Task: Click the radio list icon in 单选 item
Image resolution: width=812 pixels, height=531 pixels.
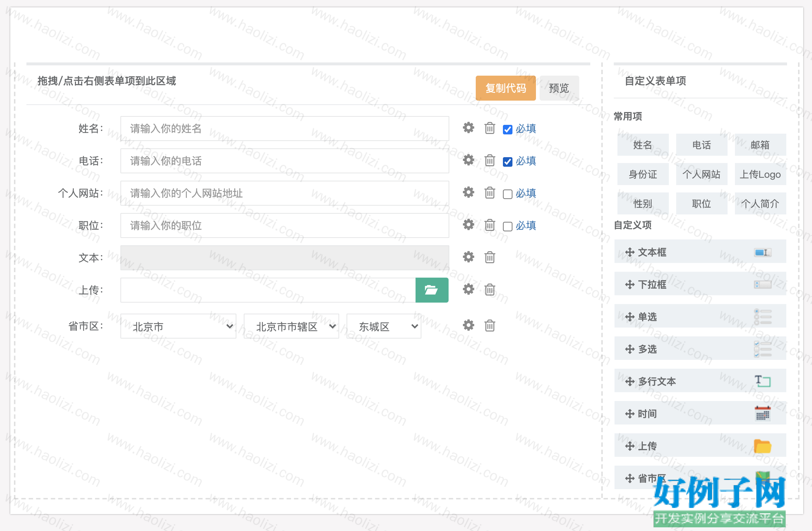Action: click(762, 317)
